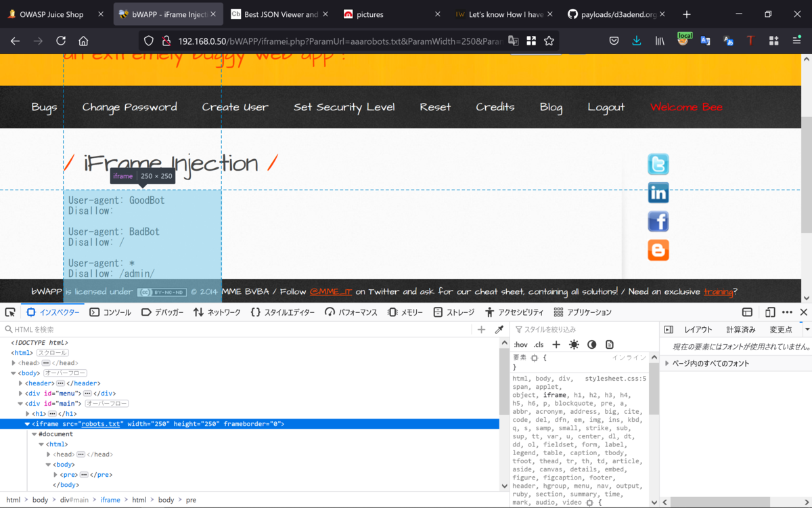Add new style rule plus icon
Screen dimensions: 812x508
click(x=556, y=344)
